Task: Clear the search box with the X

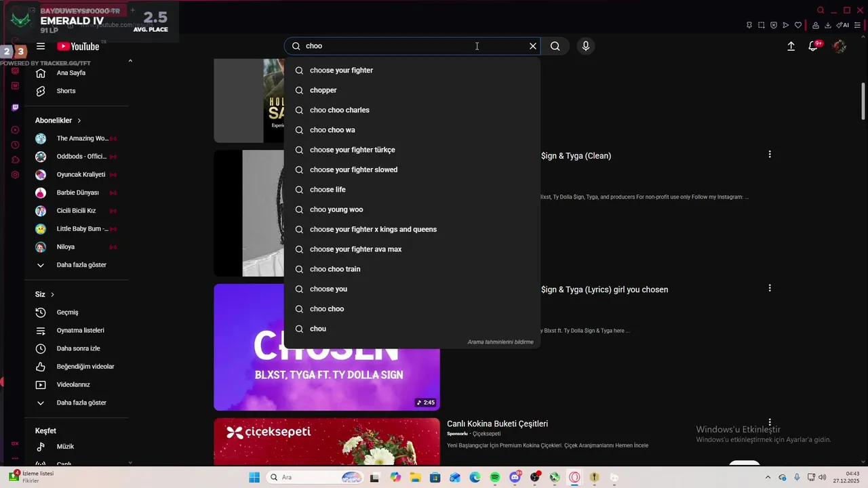Action: click(533, 46)
